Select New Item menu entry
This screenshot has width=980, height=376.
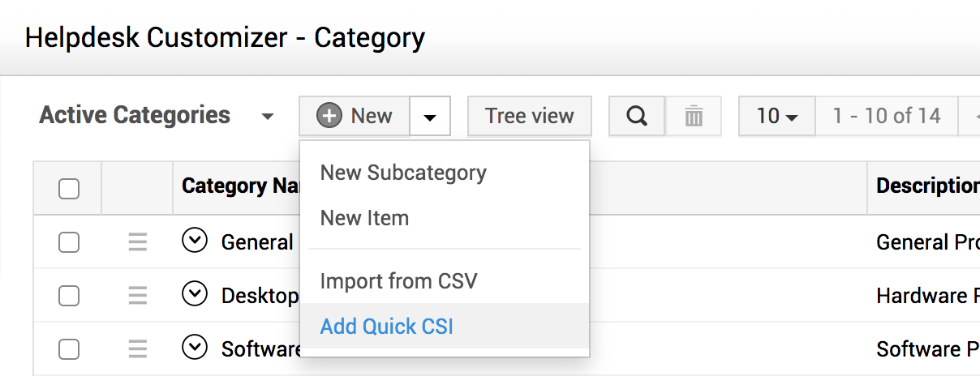point(364,218)
